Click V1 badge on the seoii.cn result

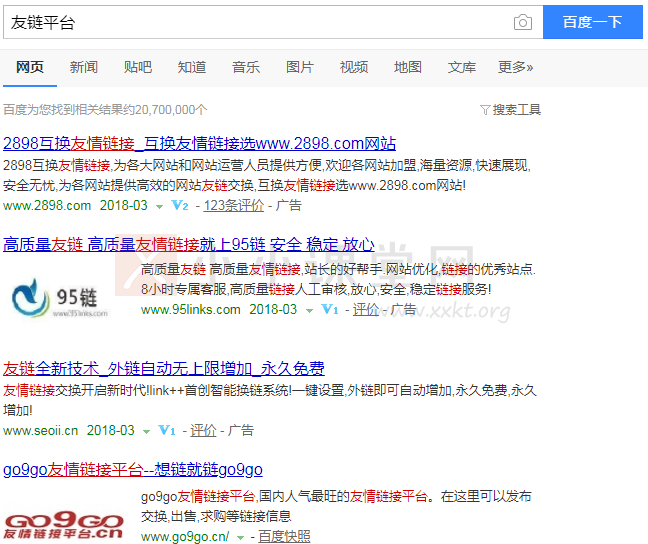167,430
